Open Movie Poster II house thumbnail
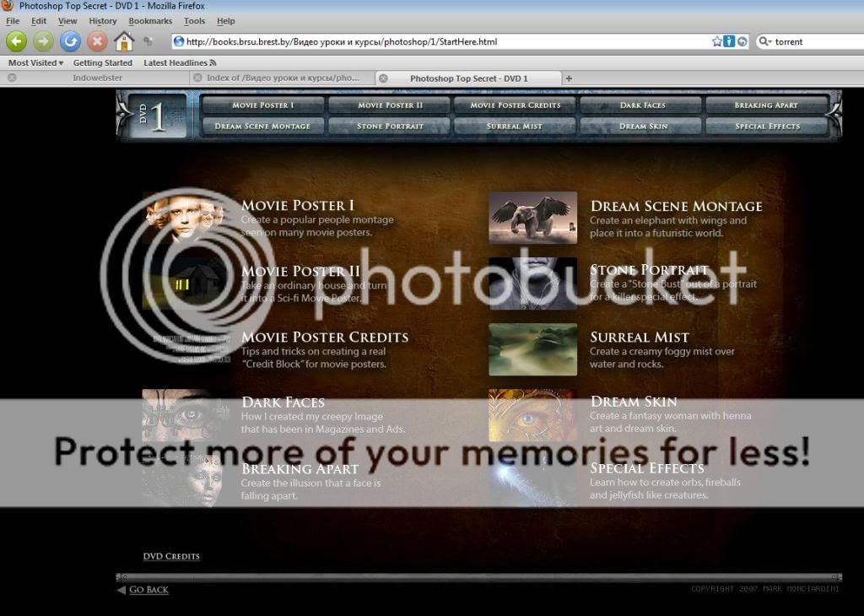This screenshot has height=616, width=864. tap(186, 284)
